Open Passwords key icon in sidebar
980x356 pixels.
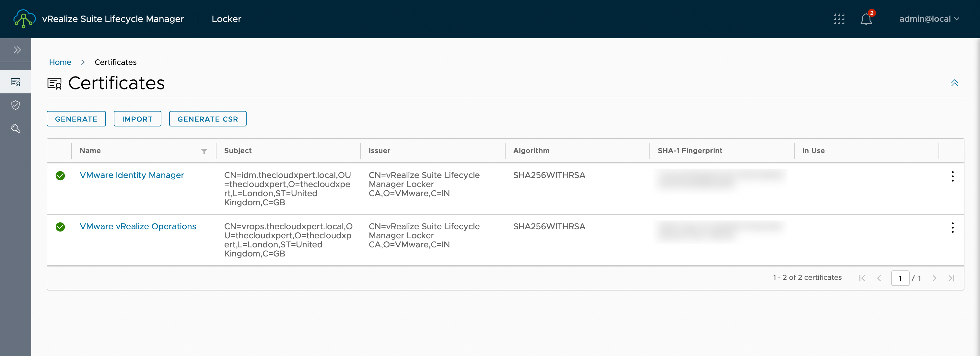tap(16, 128)
